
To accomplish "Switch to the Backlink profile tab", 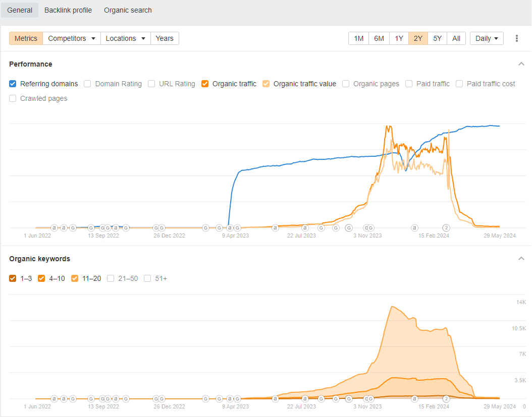I will pos(68,10).
